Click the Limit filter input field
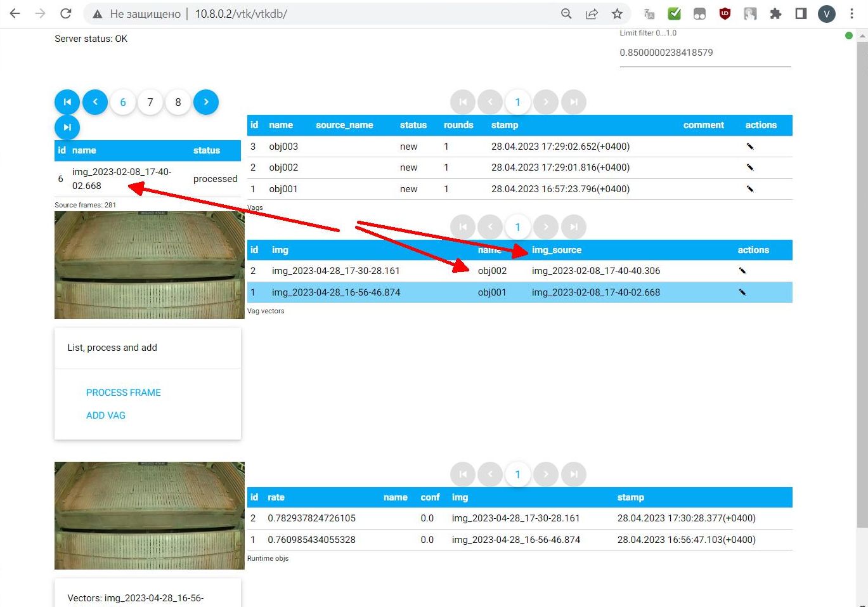868x607 pixels. [x=705, y=53]
